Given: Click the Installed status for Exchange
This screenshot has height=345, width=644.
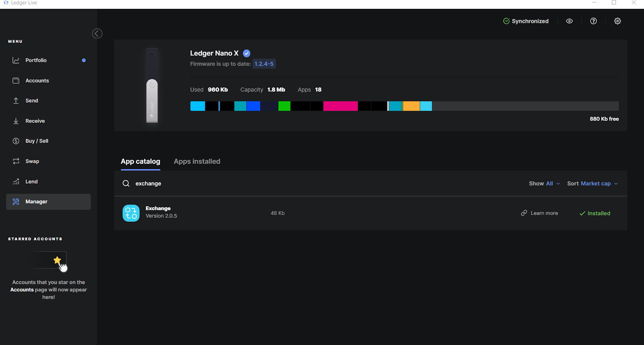Looking at the screenshot, I should tap(594, 213).
